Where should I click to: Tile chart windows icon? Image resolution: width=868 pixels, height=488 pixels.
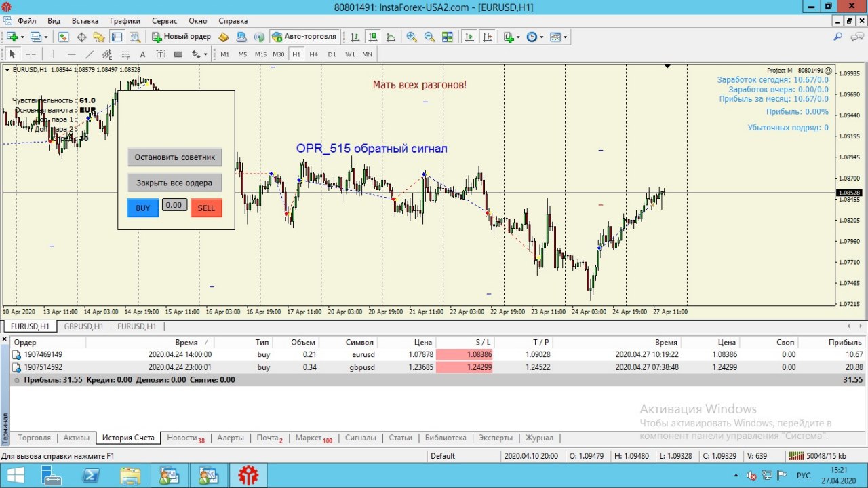click(x=447, y=37)
